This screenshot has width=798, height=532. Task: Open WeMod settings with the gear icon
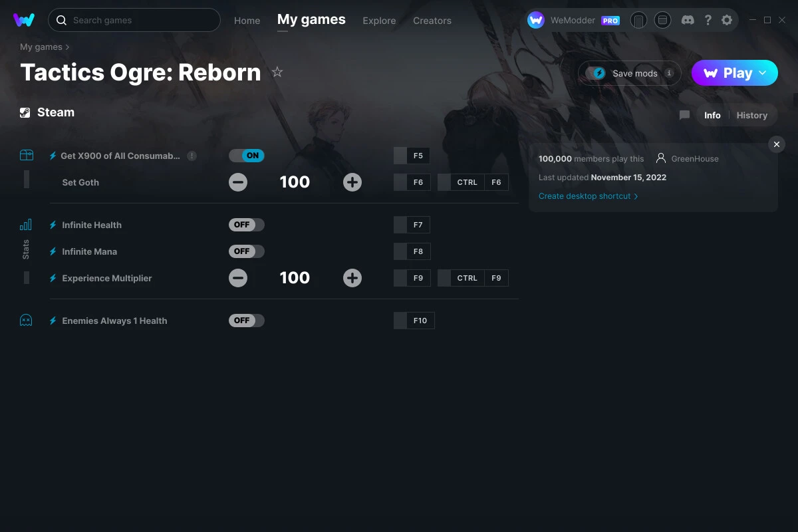click(x=727, y=20)
